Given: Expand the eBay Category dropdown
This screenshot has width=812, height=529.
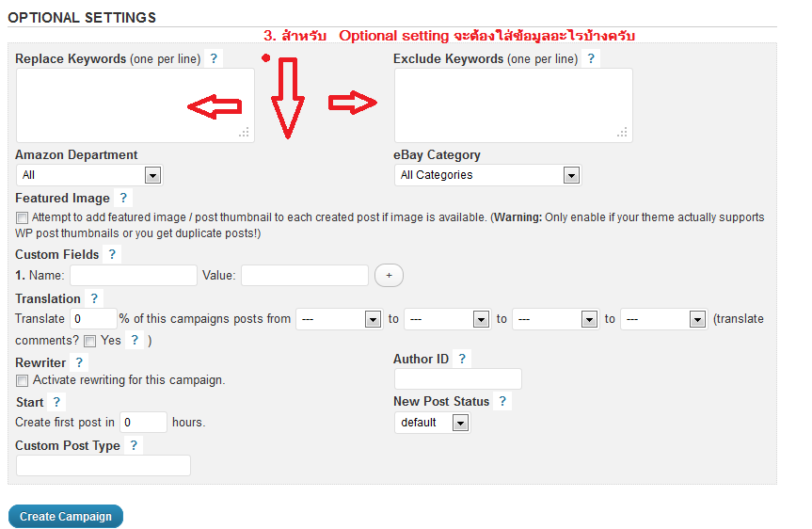Looking at the screenshot, I should pos(487,175).
